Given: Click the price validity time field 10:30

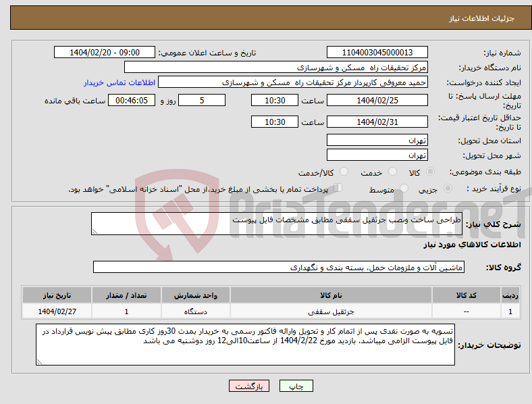Looking at the screenshot, I should (275, 122).
